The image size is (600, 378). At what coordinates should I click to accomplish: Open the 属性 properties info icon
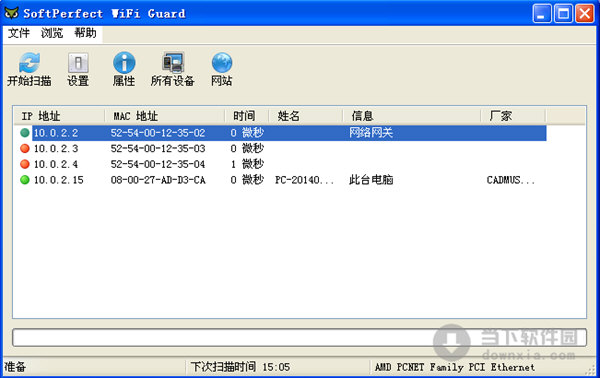coord(124,63)
